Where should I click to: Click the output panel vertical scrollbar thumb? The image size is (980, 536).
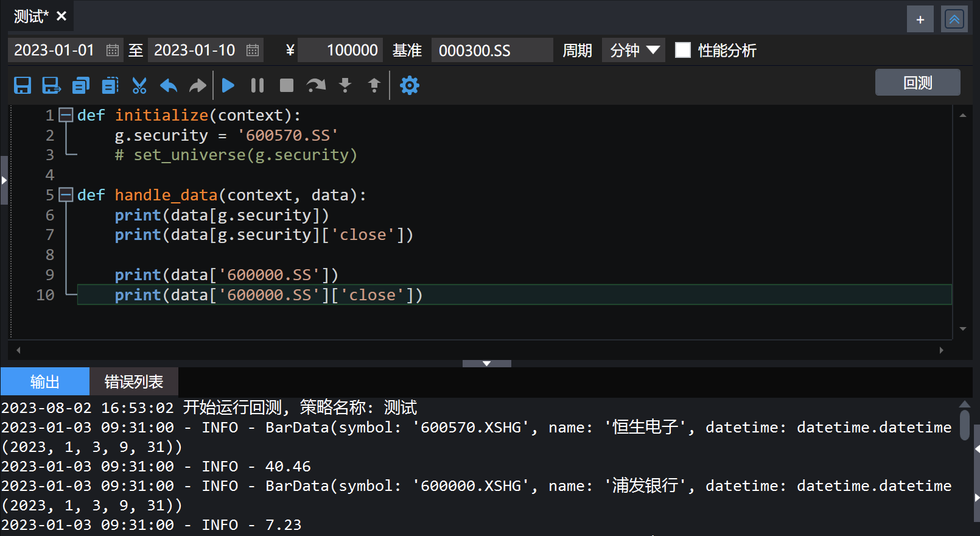(964, 425)
